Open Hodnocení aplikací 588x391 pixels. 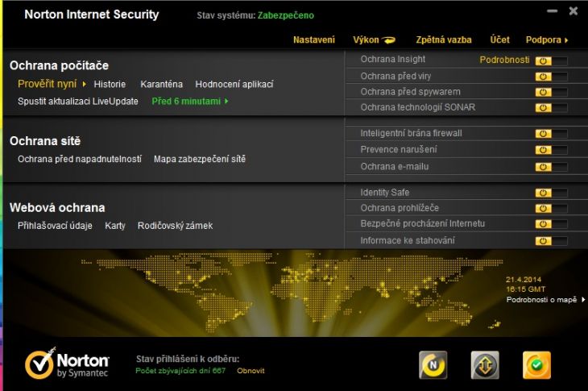(x=234, y=84)
